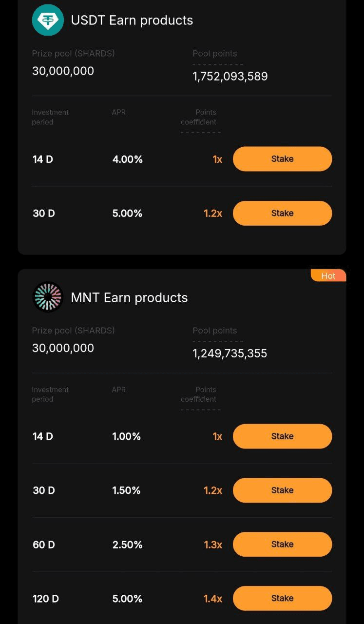The image size is (364, 624).
Task: Stake MNT for 30 D at 1.50%
Action: point(282,490)
